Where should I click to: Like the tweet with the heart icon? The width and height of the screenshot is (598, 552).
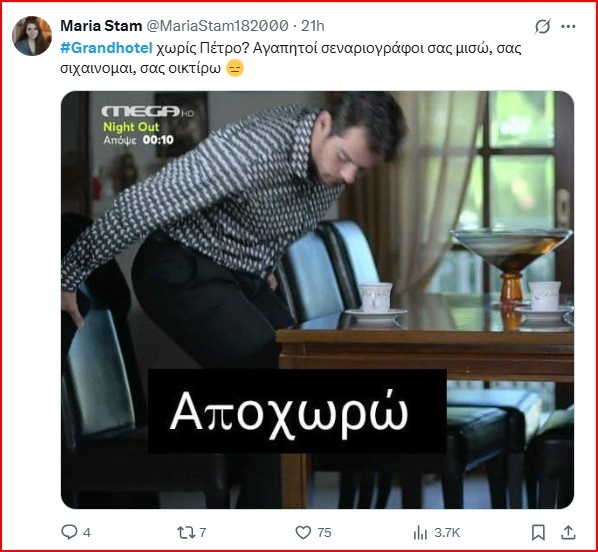click(304, 532)
